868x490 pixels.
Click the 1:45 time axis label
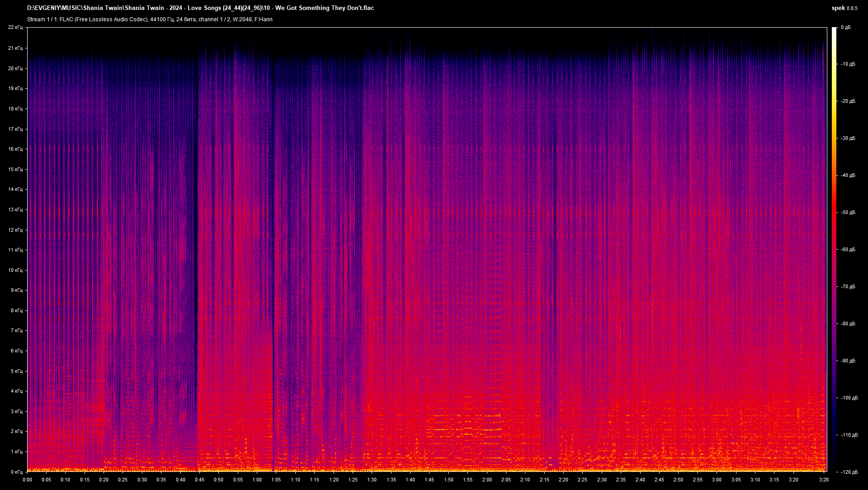[429, 480]
